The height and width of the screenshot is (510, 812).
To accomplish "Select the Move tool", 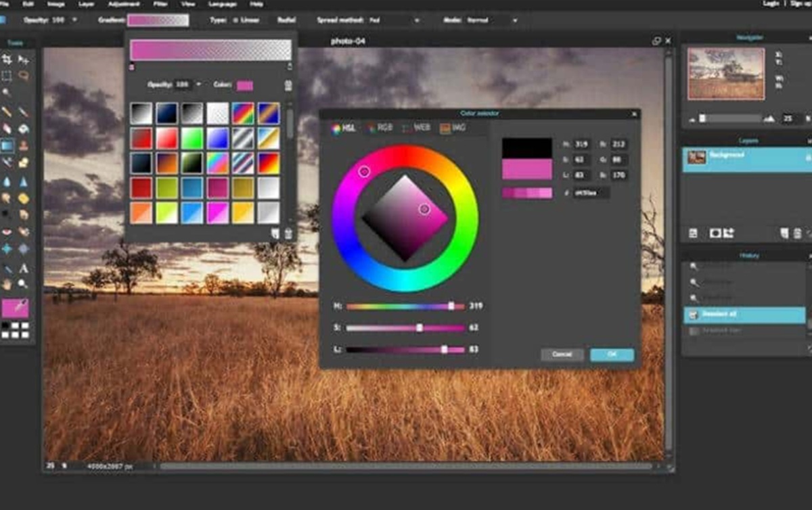I will click(23, 60).
